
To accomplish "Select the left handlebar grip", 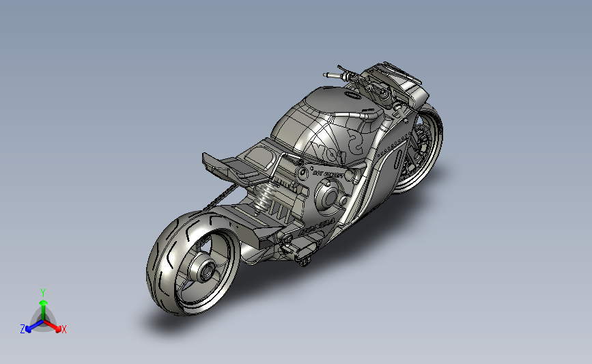I will [x=333, y=76].
